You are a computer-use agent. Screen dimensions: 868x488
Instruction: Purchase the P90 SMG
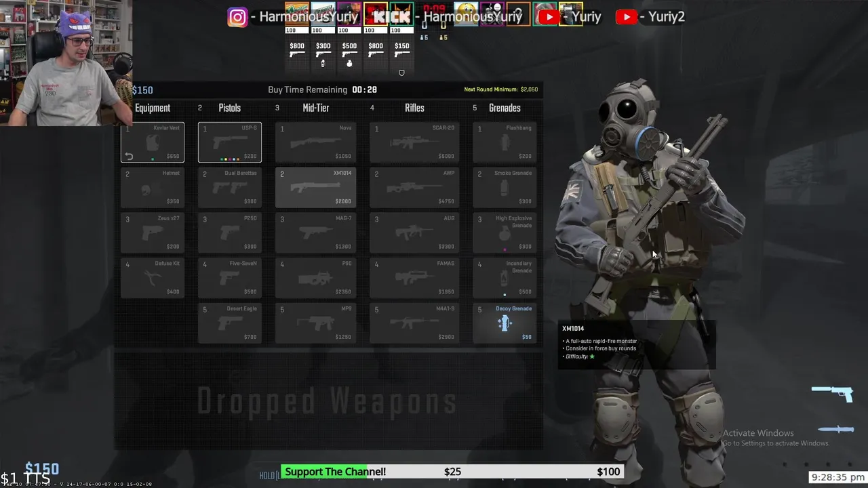click(x=315, y=278)
